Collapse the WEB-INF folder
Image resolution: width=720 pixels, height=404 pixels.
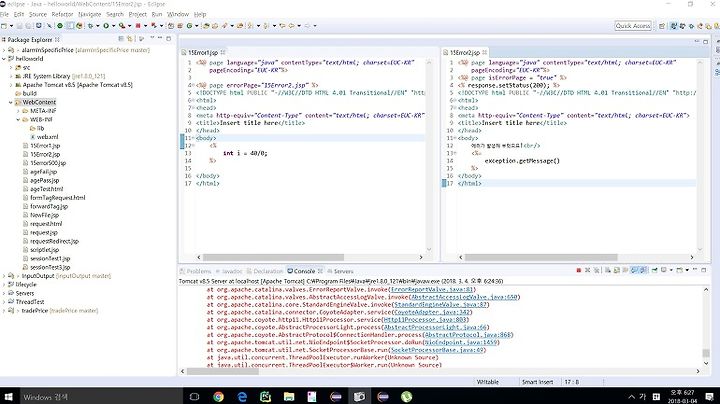tap(18, 120)
